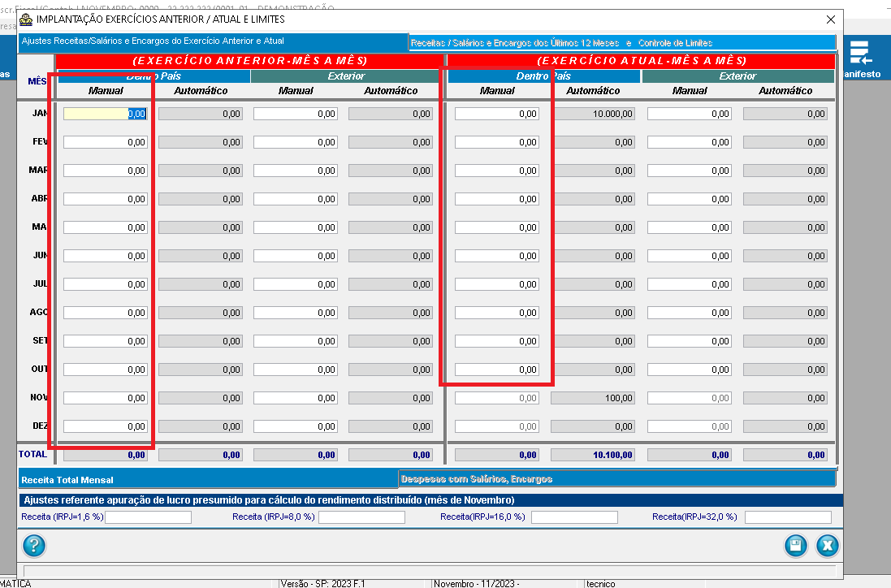The height and width of the screenshot is (588, 891).
Task: Select AGO manual Dentro País field, exercício anterior
Action: (x=106, y=313)
